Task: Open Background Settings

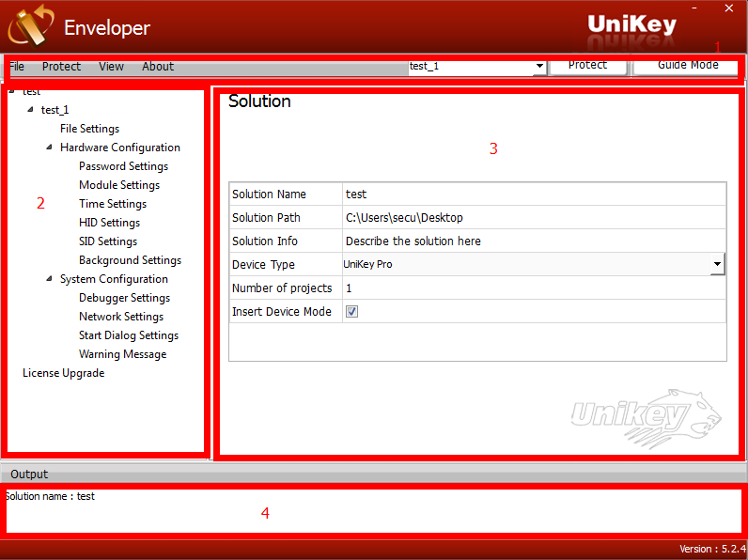Action: pyautogui.click(x=131, y=260)
